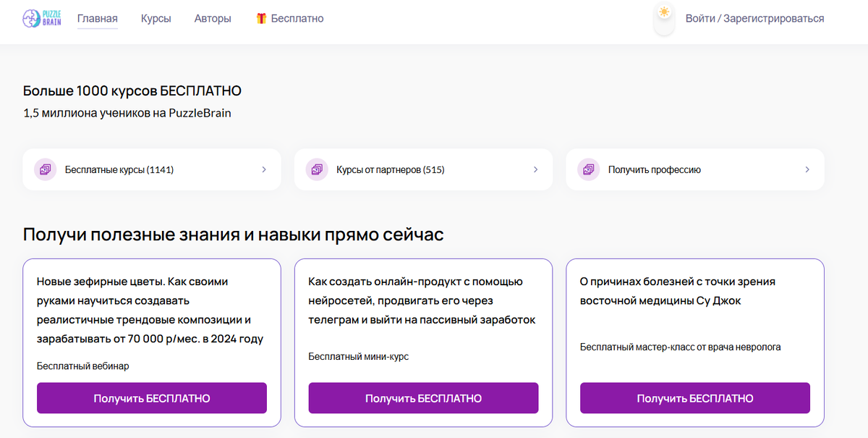Open the онлайн-продукт с помощью нейросетей title
868x438 pixels.
click(x=422, y=300)
